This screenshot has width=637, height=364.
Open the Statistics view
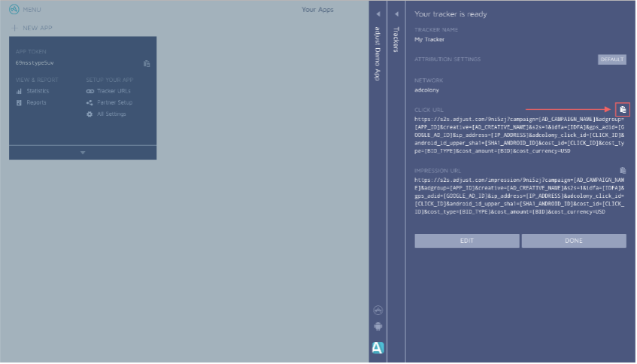(x=37, y=91)
